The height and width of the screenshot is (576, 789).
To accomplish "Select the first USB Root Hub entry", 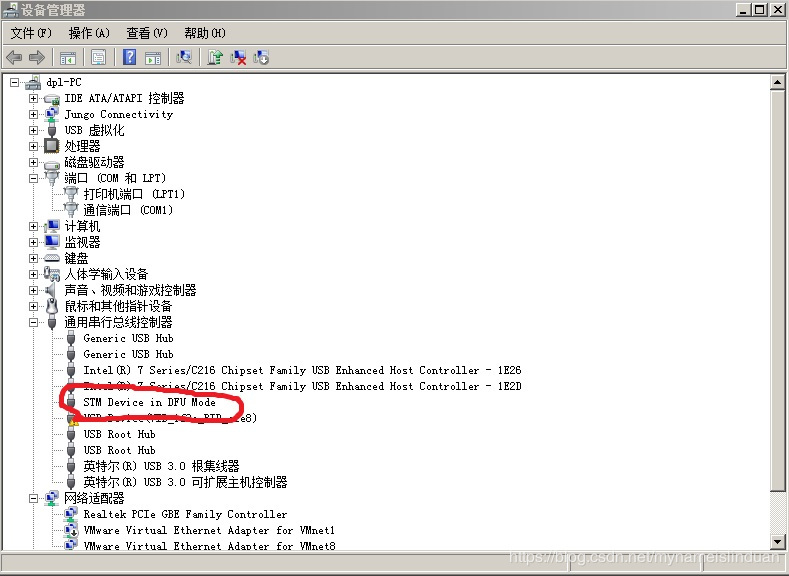I will tap(119, 434).
